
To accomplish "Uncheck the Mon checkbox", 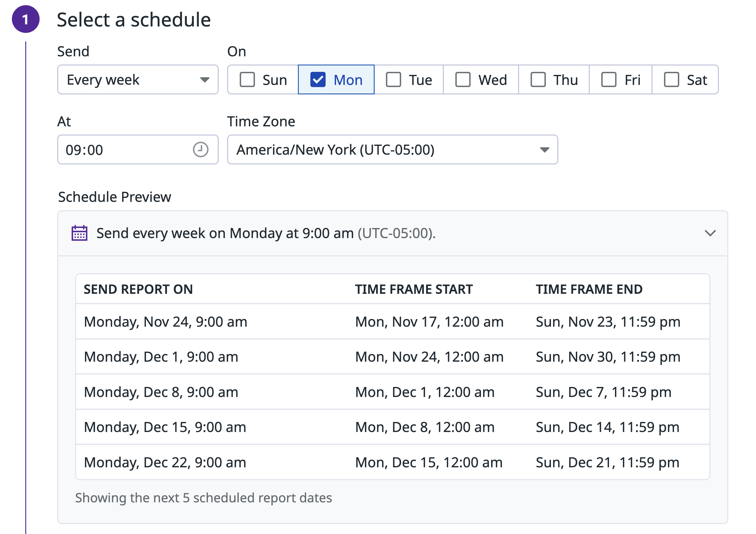I will (318, 80).
